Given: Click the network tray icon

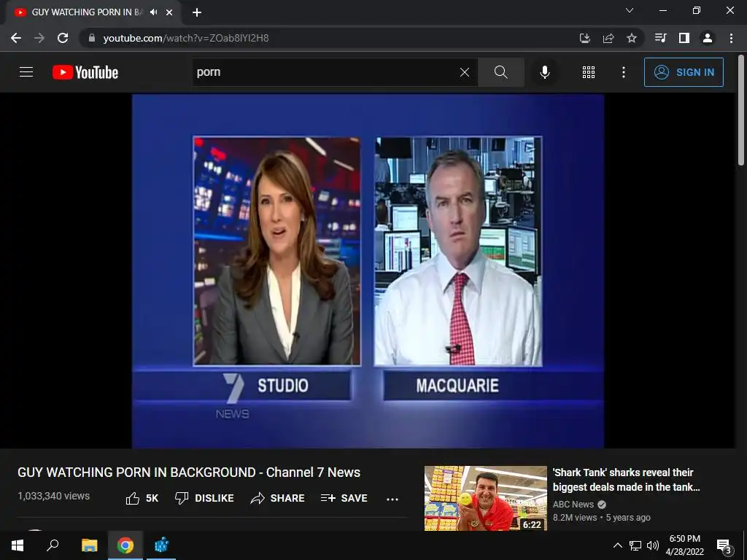Looking at the screenshot, I should click(x=635, y=545).
